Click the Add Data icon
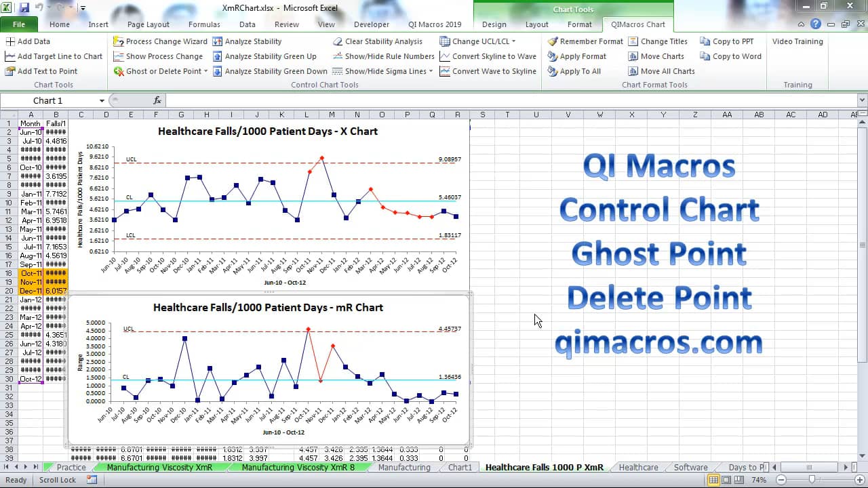 (x=10, y=41)
